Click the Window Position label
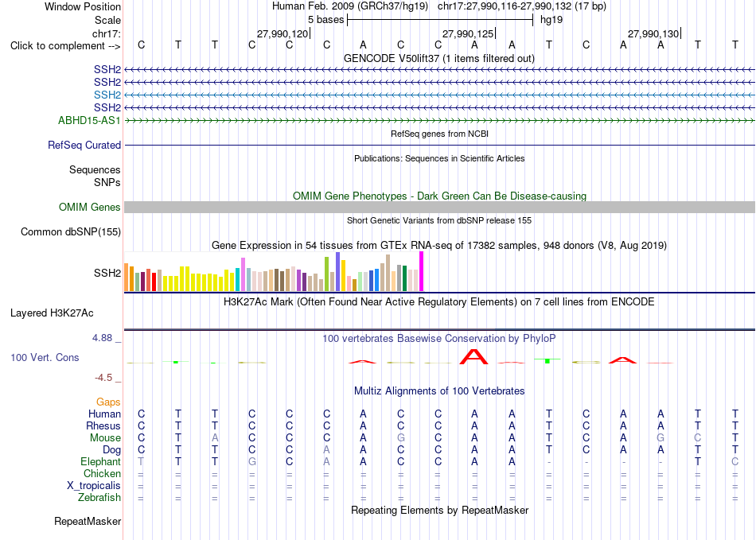Viewport: 756px width, 540px height. [83, 6]
